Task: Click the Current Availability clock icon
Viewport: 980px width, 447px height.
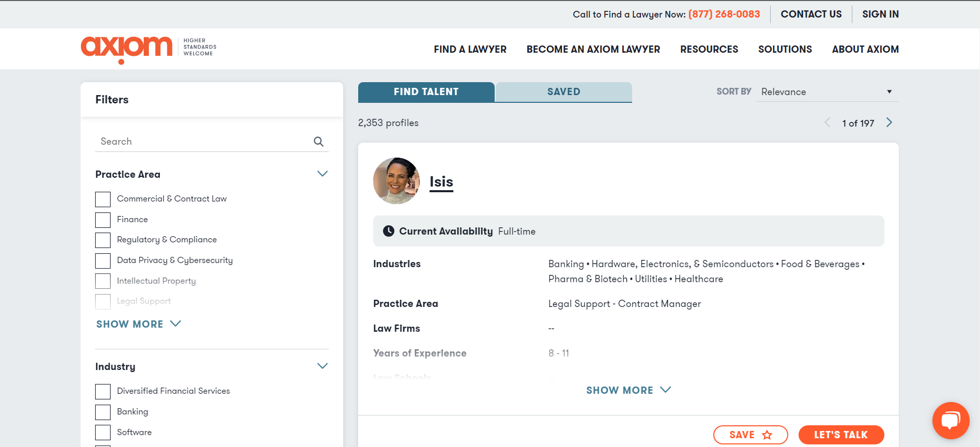Action: tap(388, 231)
